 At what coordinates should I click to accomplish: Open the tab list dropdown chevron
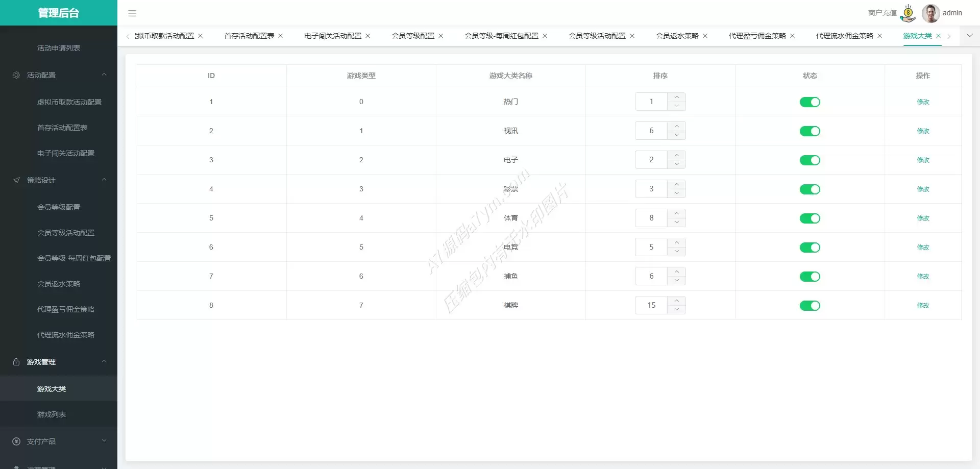point(970,36)
